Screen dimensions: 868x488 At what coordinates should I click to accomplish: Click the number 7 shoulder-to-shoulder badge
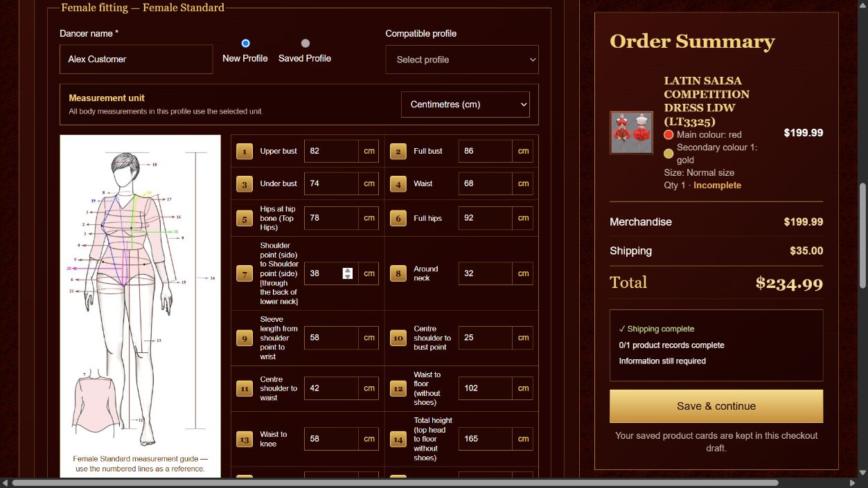point(245,273)
